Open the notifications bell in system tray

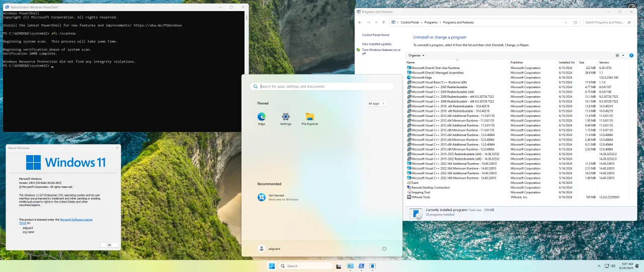coord(637,266)
